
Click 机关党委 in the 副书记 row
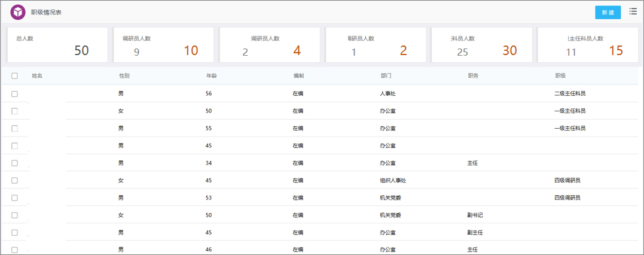click(390, 215)
